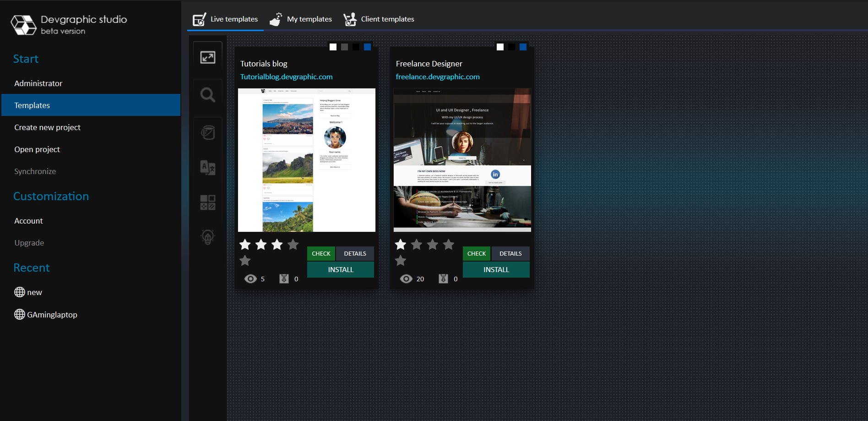Open recent project GAminglaptop
The height and width of the screenshot is (421, 868).
[x=52, y=315]
